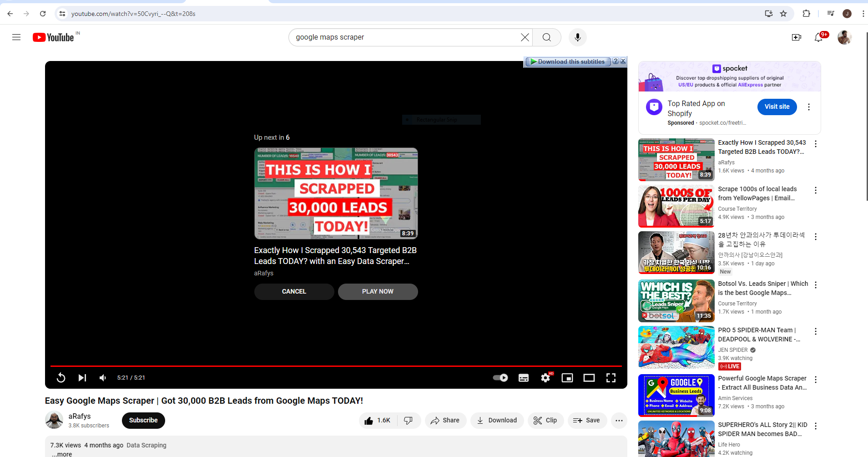Toggle subtitles/closed captions
Screen dimensions: 868x457
click(524, 378)
